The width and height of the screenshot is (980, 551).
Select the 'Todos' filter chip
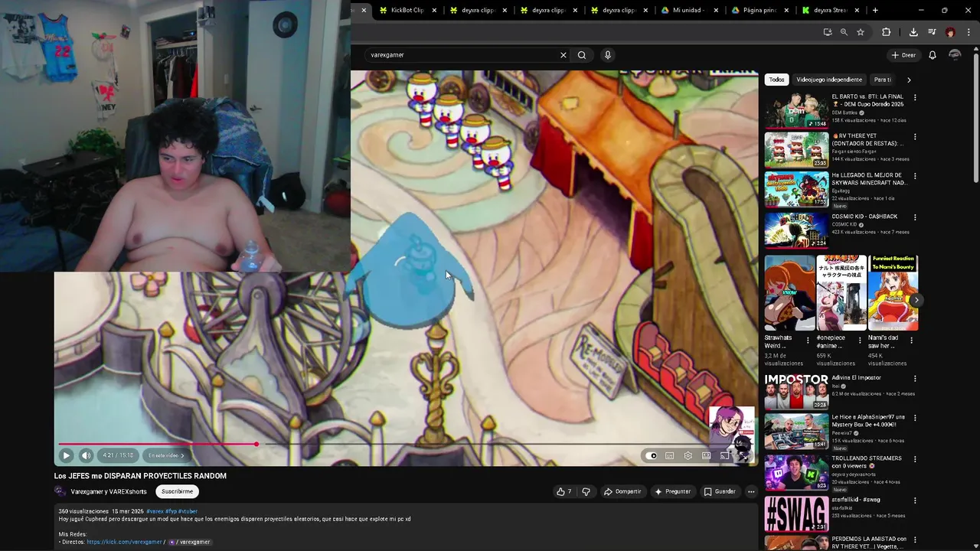(776, 80)
